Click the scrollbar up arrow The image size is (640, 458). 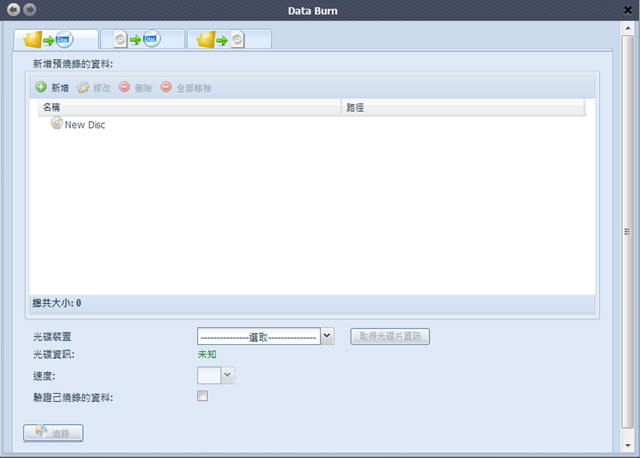point(627,28)
